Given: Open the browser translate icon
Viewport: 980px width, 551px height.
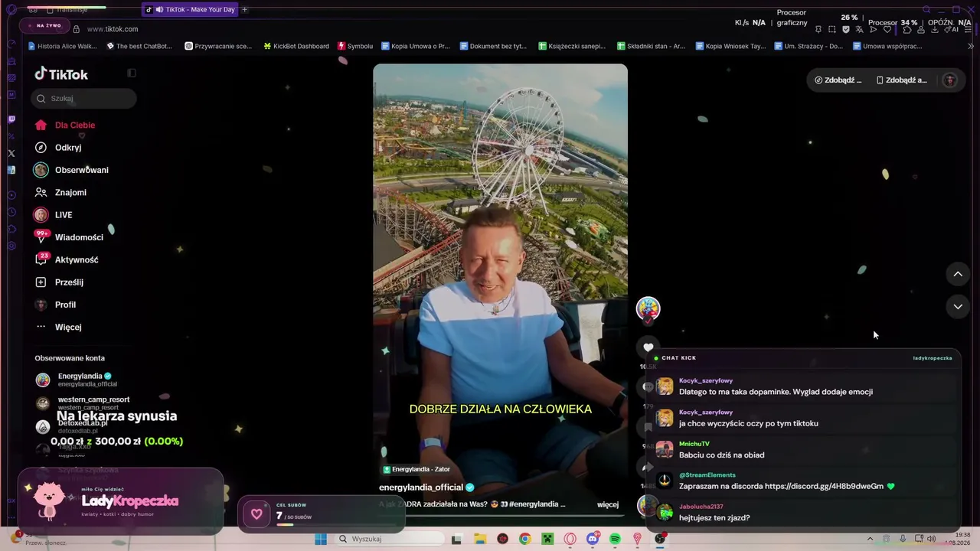Looking at the screenshot, I should click(x=860, y=29).
